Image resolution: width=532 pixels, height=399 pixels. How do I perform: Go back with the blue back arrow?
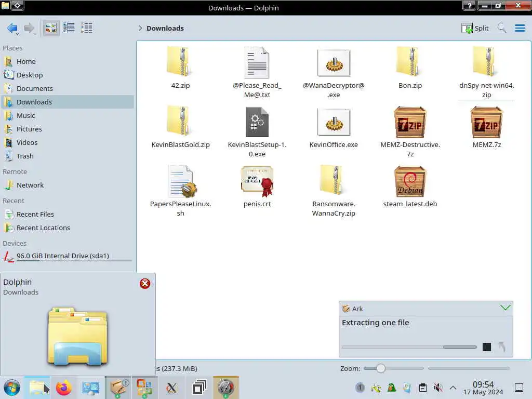(12, 28)
